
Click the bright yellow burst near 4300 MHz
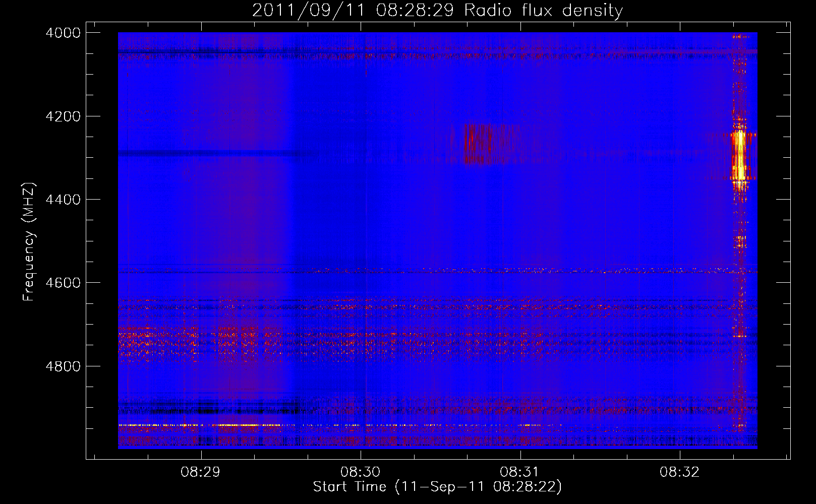[x=739, y=155]
